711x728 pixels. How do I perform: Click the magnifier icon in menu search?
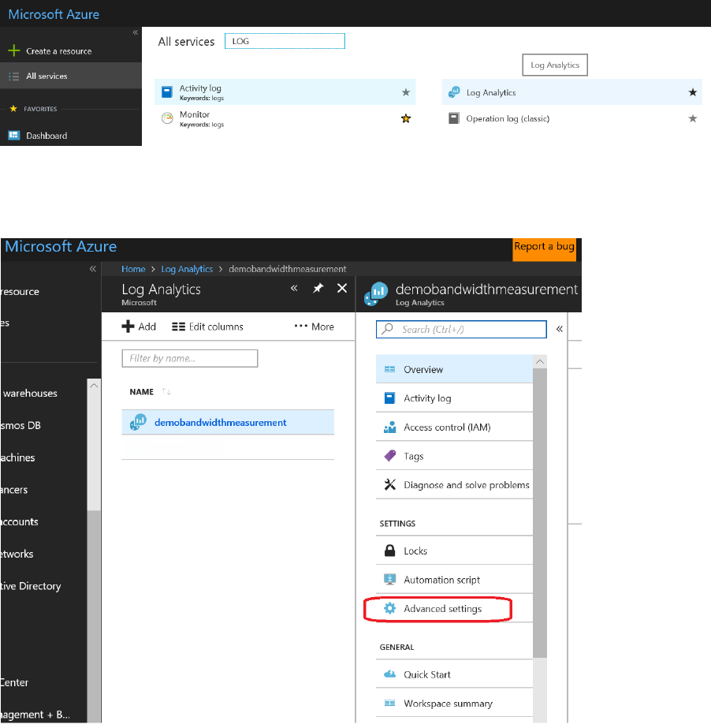coord(387,329)
